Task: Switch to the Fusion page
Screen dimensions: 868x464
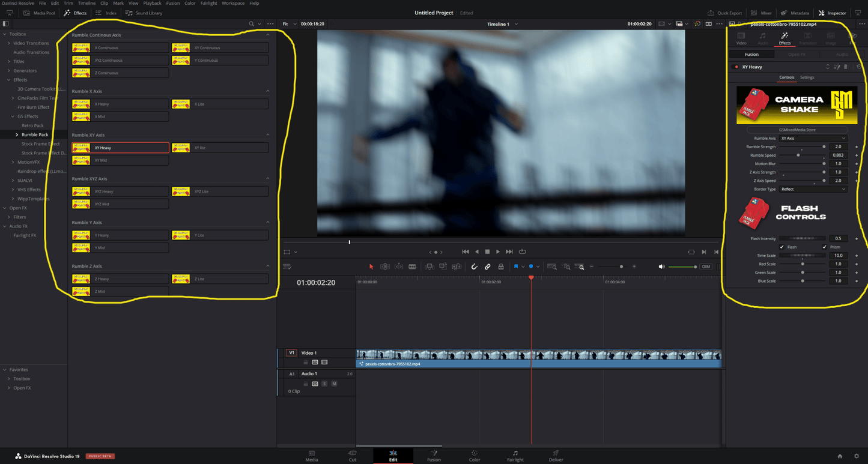Action: [434, 456]
